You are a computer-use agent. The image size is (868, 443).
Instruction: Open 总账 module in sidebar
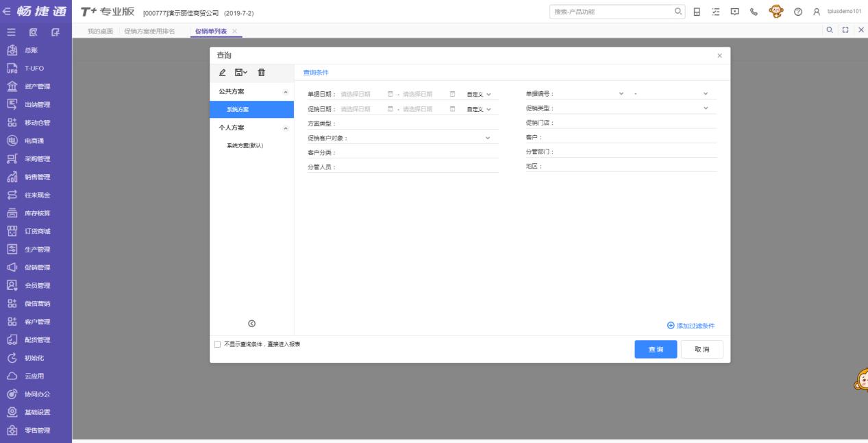point(32,50)
